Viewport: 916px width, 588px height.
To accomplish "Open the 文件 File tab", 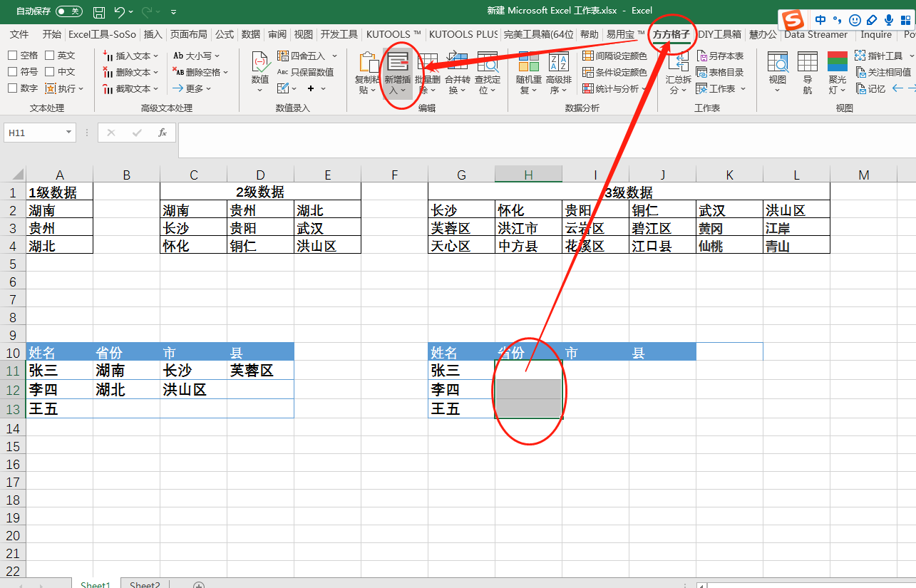I will click(19, 34).
